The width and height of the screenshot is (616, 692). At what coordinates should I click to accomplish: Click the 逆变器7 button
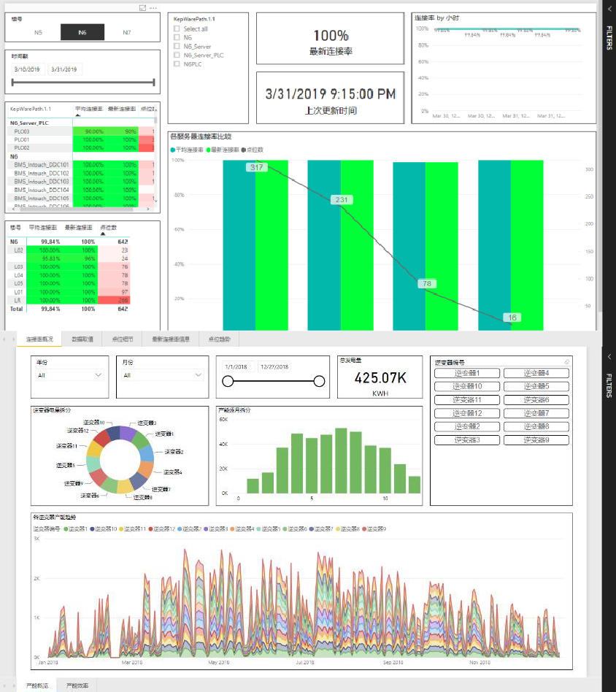pyautogui.click(x=536, y=414)
